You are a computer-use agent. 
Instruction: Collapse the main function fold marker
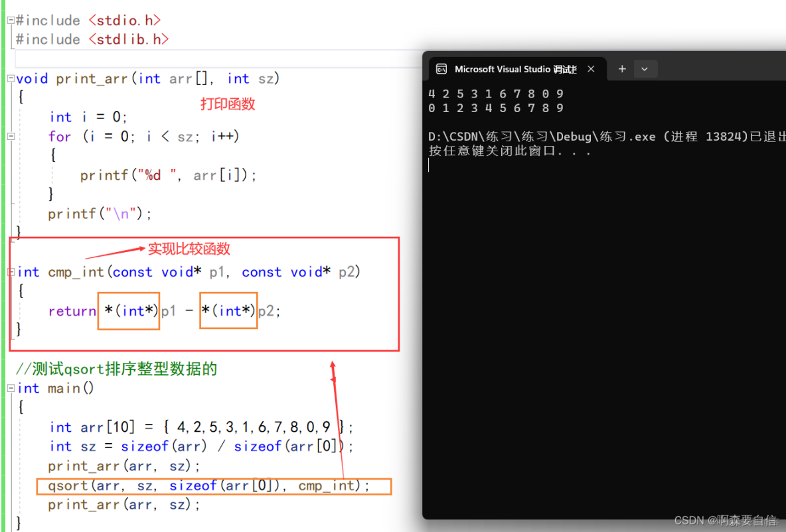click(x=9, y=388)
